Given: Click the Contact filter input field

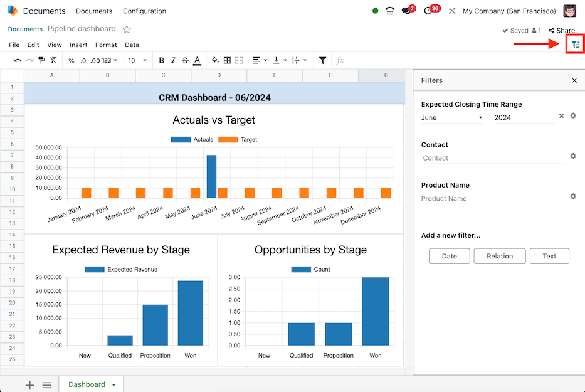Looking at the screenshot, I should tap(493, 158).
